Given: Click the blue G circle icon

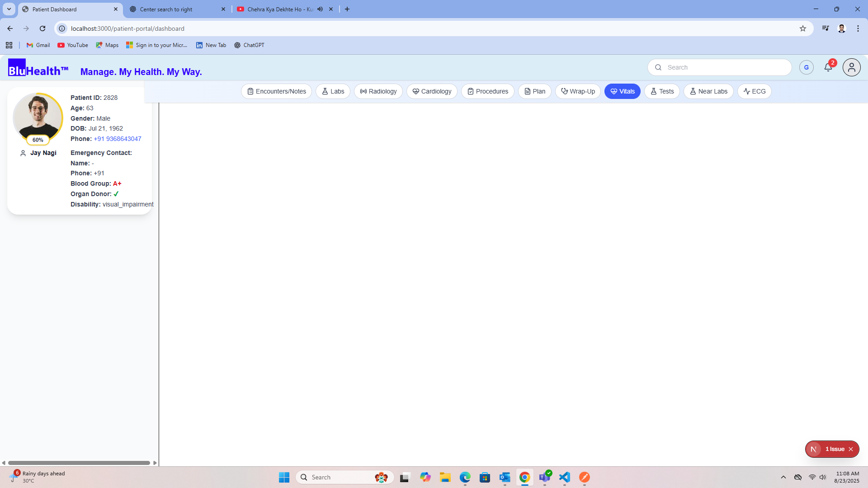Looking at the screenshot, I should click(x=806, y=67).
